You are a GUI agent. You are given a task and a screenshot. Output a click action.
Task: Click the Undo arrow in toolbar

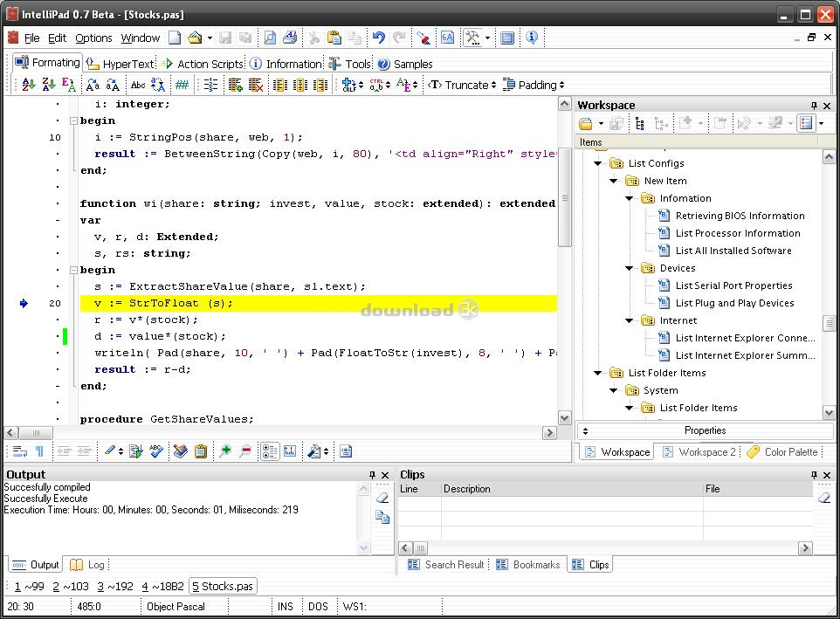pos(378,38)
